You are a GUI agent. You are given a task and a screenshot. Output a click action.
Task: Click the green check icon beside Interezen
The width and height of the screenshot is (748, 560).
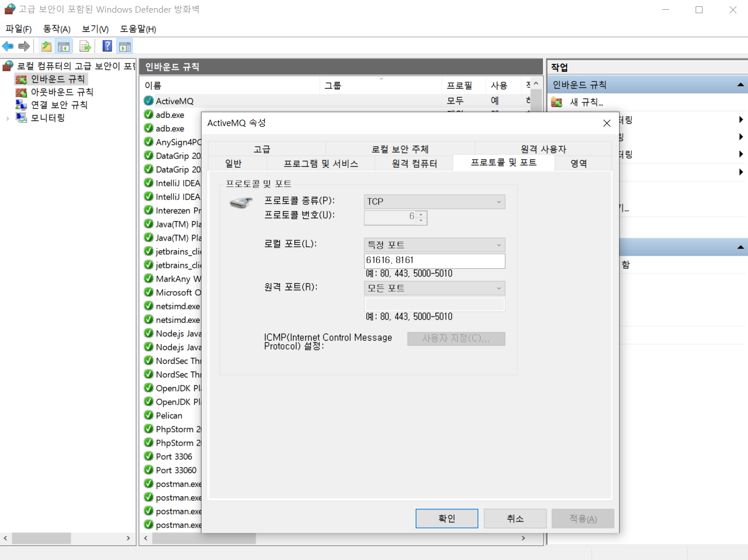pos(149,210)
